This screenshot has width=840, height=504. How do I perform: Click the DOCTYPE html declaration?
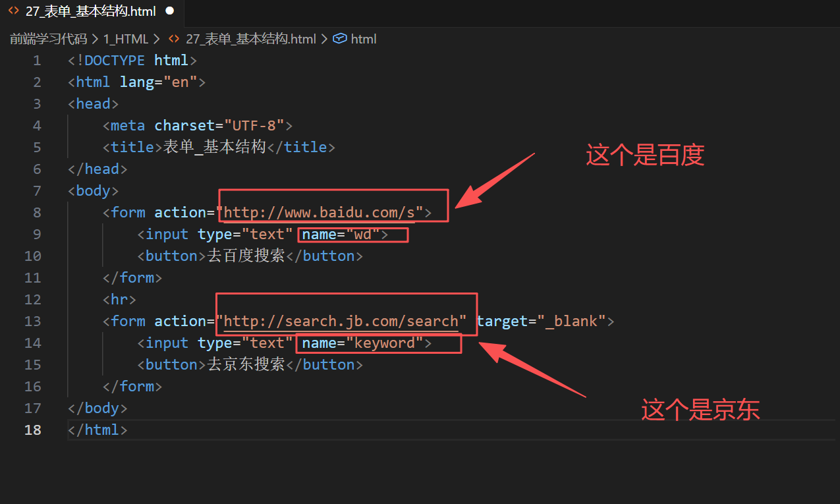(132, 61)
